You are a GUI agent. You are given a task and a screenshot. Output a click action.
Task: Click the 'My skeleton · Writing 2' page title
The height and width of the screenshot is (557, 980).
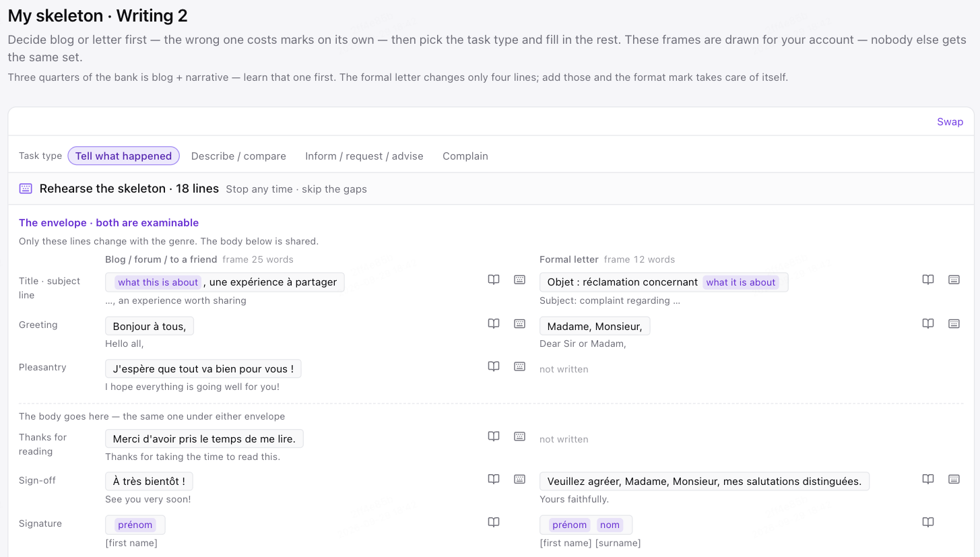point(98,15)
